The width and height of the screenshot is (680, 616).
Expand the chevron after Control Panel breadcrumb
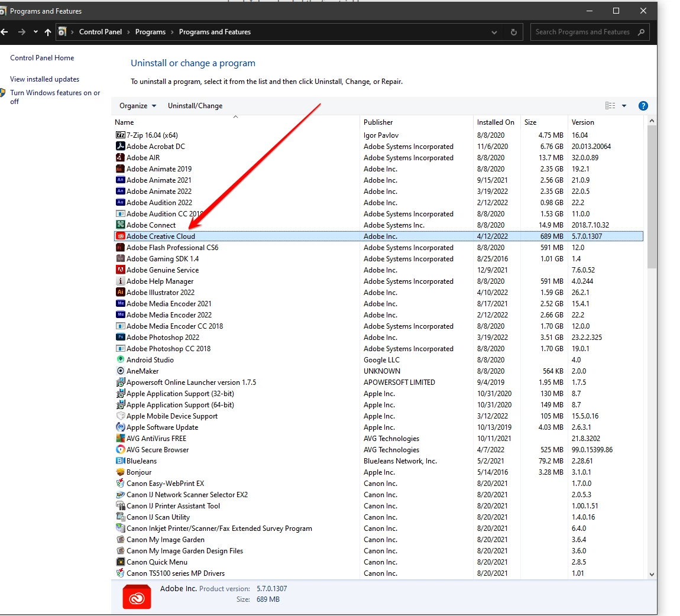(x=129, y=32)
